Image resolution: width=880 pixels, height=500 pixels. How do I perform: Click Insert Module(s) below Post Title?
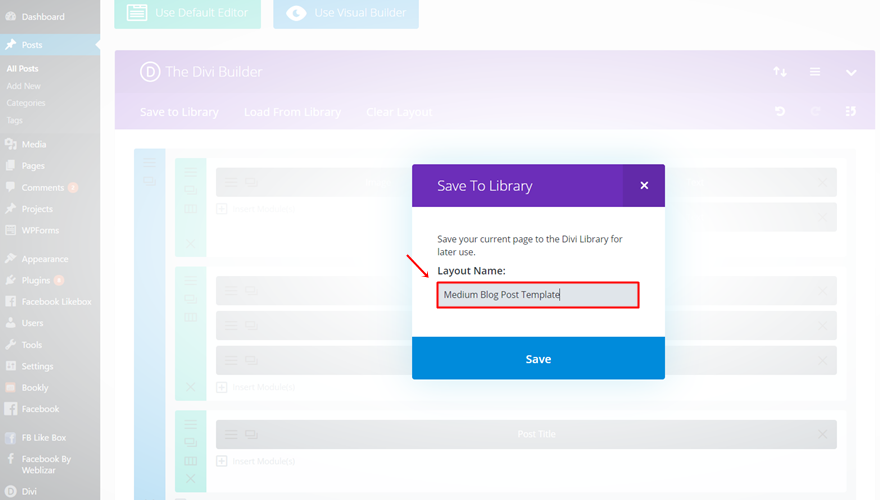[256, 461]
